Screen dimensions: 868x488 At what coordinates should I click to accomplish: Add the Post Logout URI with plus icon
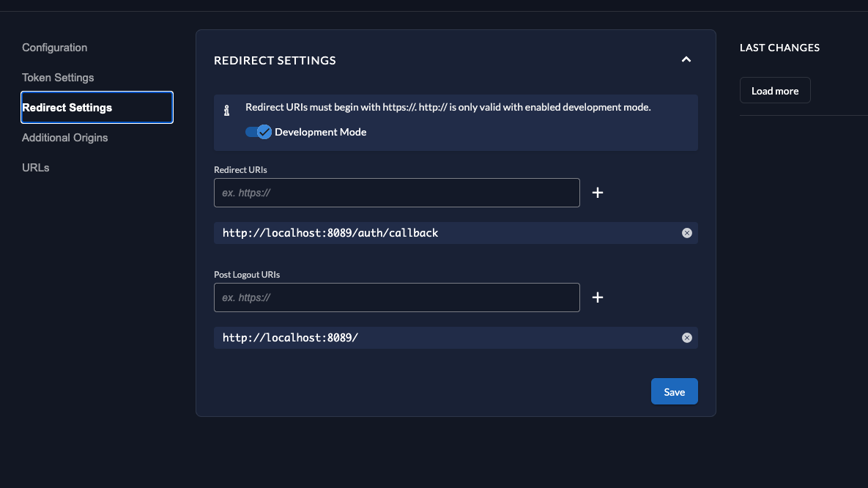[598, 297]
